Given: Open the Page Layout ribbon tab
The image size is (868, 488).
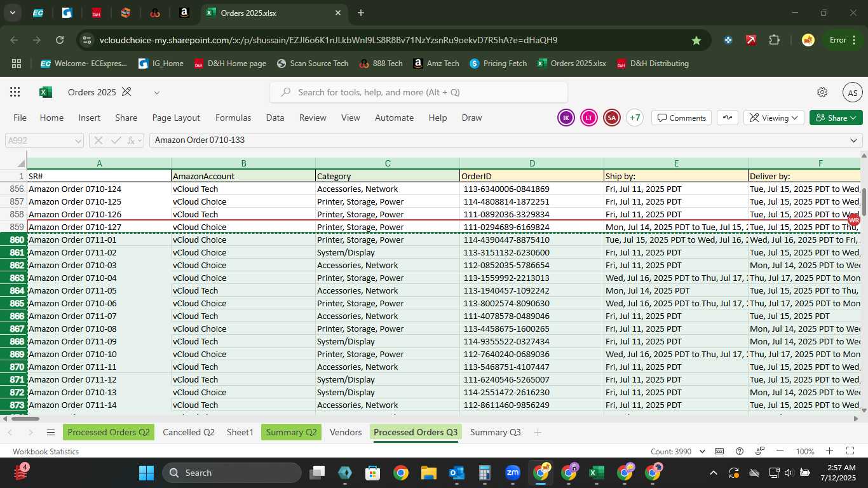Looking at the screenshot, I should click(x=176, y=118).
